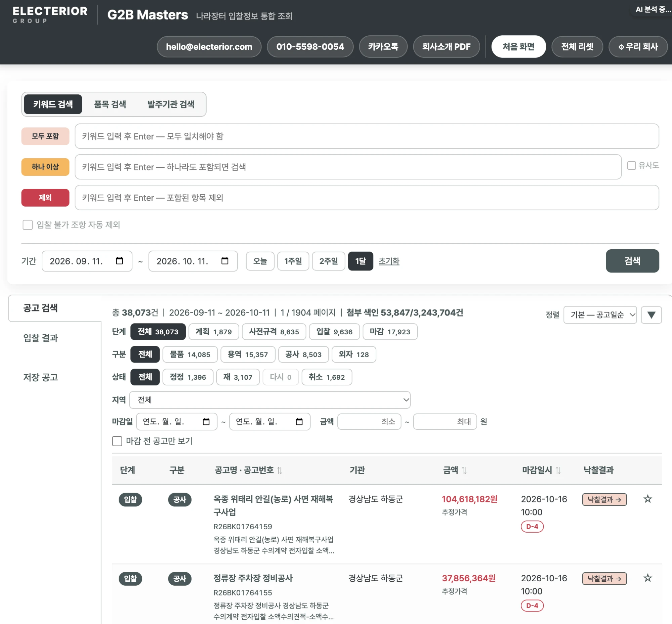Select the 1주일 period button

[293, 261]
